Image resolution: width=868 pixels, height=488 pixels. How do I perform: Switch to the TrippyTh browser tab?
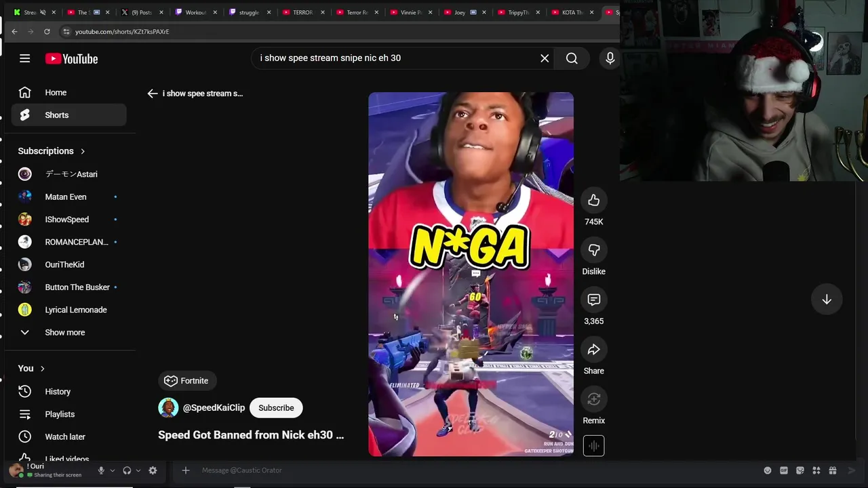[518, 12]
